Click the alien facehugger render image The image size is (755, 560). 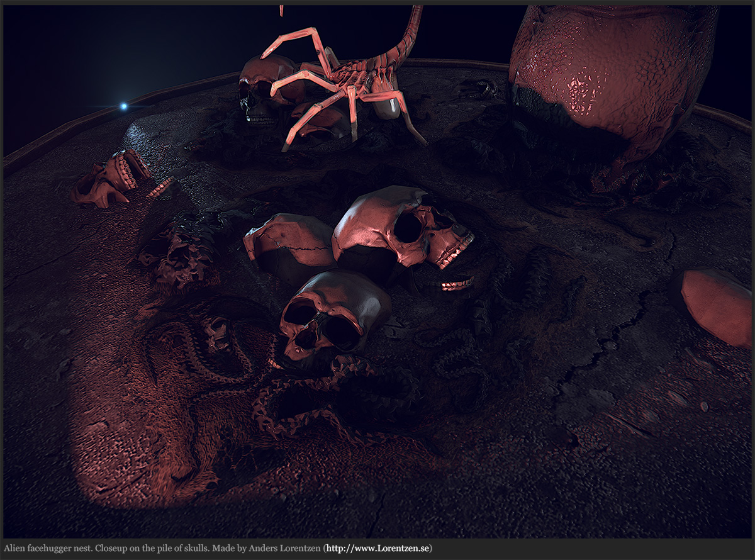click(x=377, y=271)
